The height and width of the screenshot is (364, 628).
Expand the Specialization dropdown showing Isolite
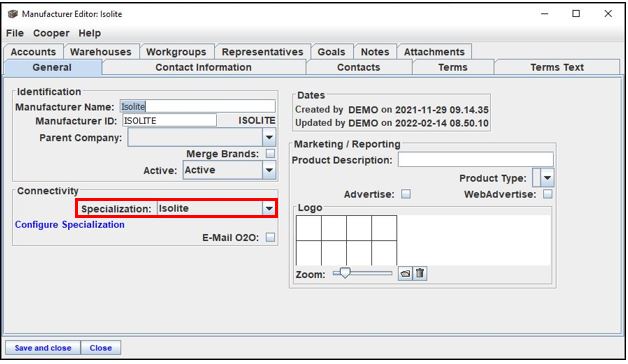[x=269, y=208]
